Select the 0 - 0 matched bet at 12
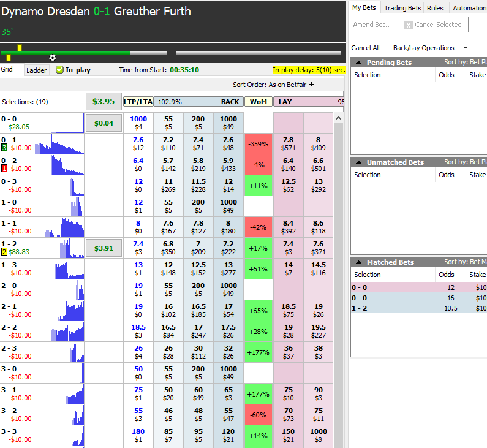 pos(419,287)
